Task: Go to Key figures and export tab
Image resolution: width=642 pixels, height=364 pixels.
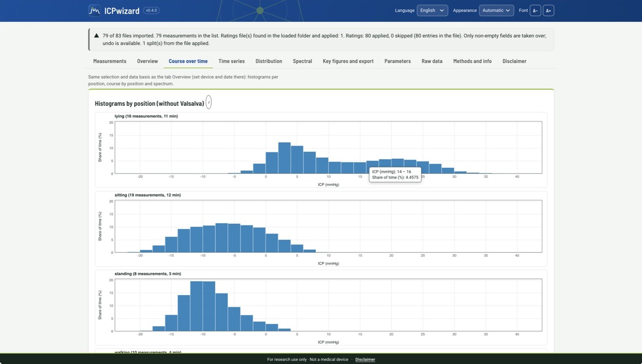Action: (x=348, y=61)
